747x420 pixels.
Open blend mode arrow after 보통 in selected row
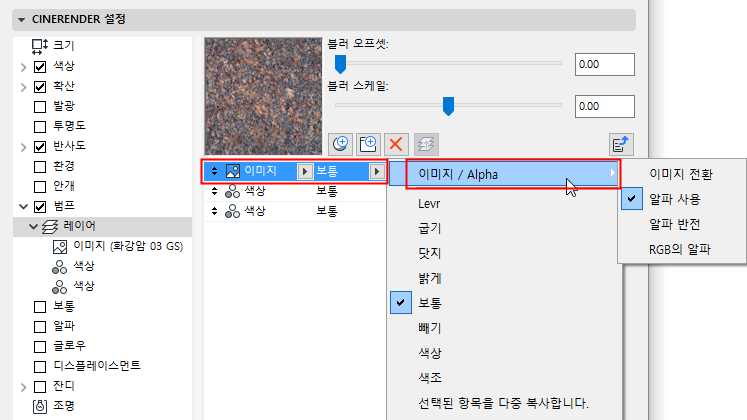pyautogui.click(x=377, y=171)
